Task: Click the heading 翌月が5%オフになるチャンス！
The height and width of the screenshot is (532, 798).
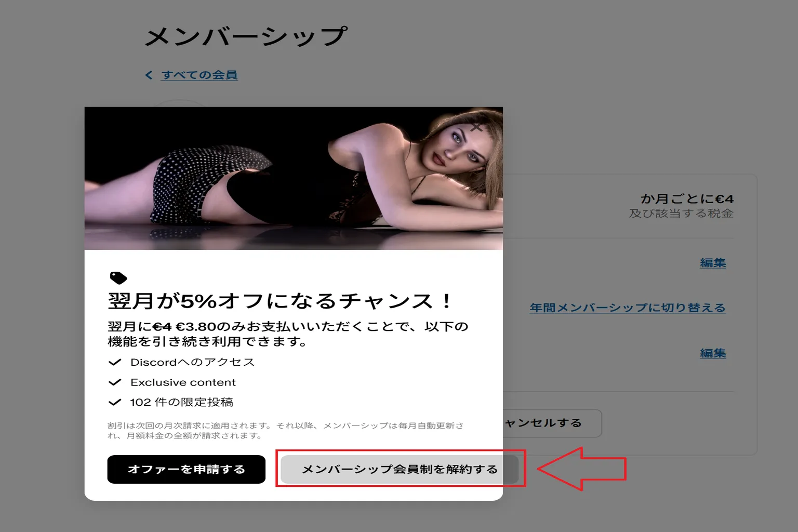Action: [x=280, y=301]
